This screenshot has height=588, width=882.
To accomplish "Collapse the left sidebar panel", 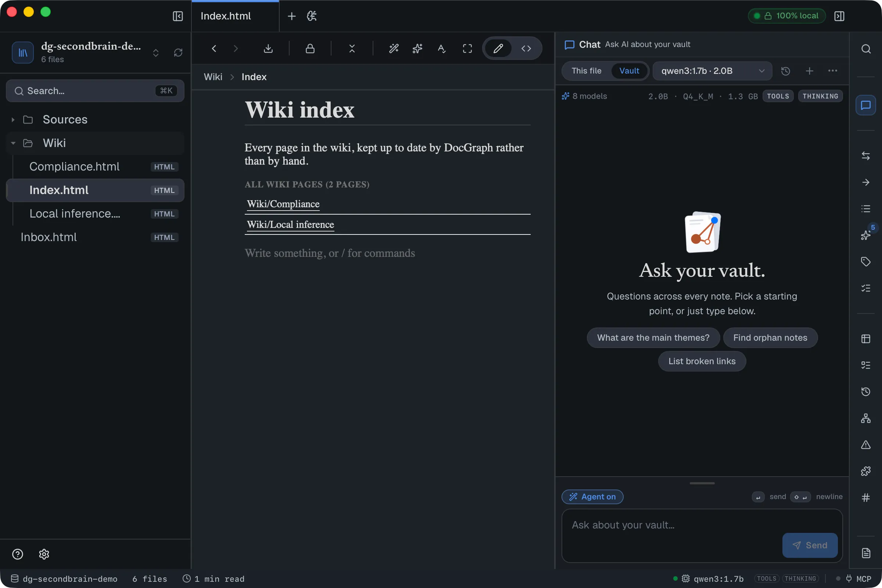I will coord(178,16).
